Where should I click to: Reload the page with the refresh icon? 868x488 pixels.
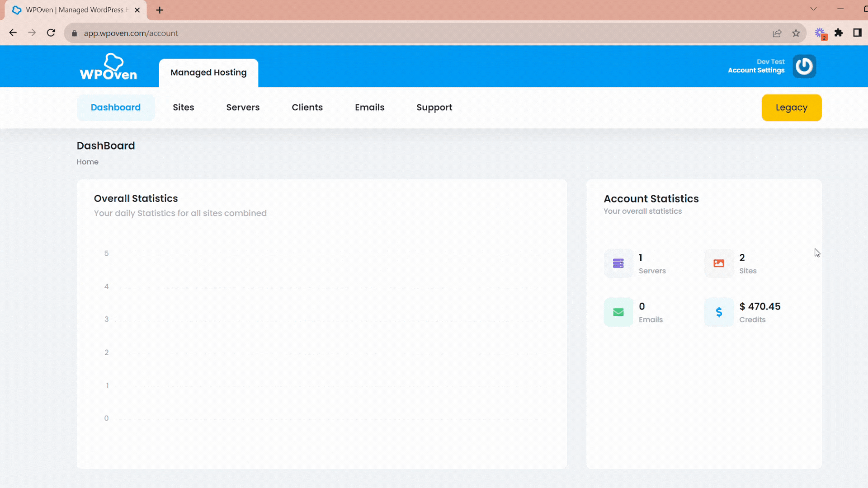pyautogui.click(x=51, y=33)
